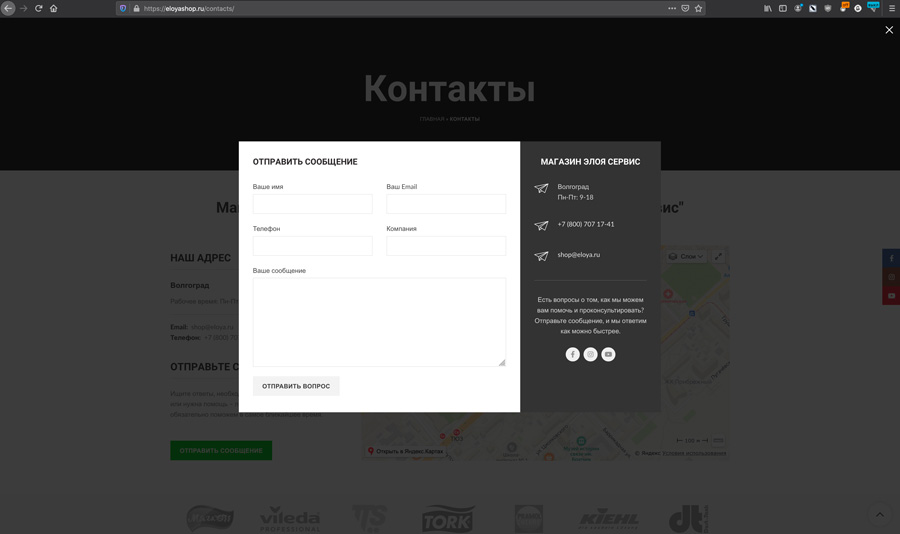The height and width of the screenshot is (534, 900).
Task: Reload the page with the refresh icon
Action: pos(38,9)
